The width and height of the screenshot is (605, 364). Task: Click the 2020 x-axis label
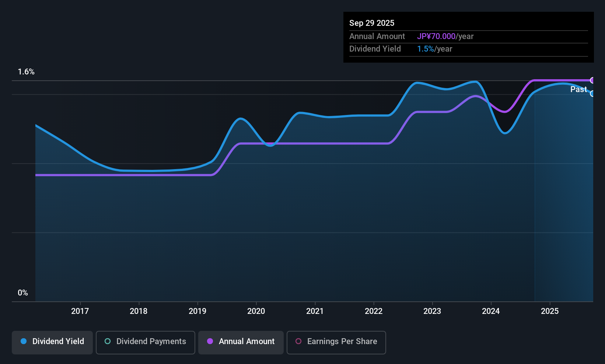click(x=256, y=311)
